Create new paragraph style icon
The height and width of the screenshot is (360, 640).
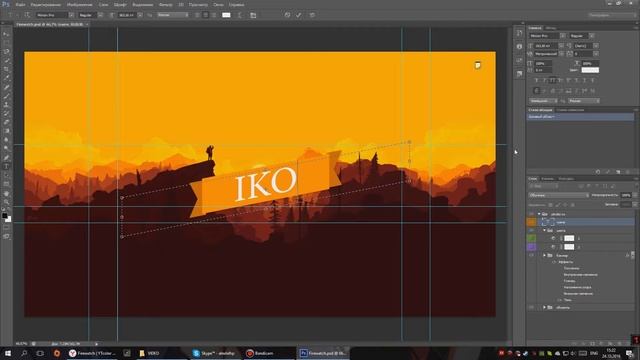pyautogui.click(x=618, y=172)
